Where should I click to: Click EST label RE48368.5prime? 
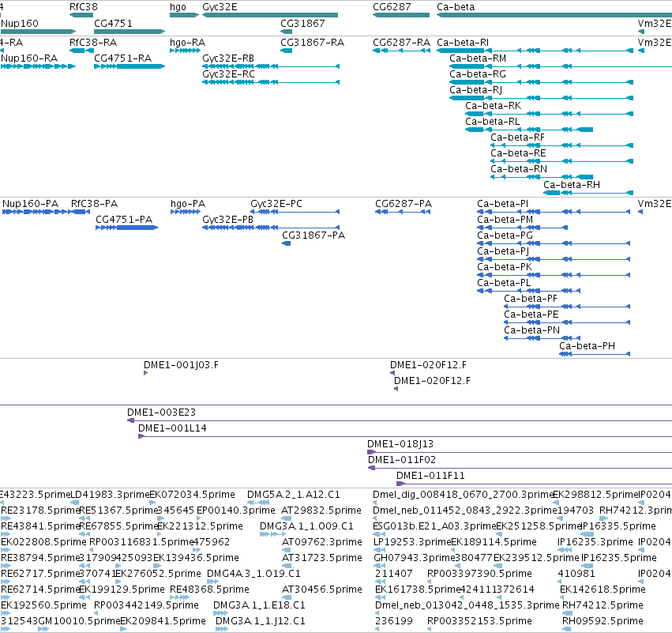tap(209, 590)
